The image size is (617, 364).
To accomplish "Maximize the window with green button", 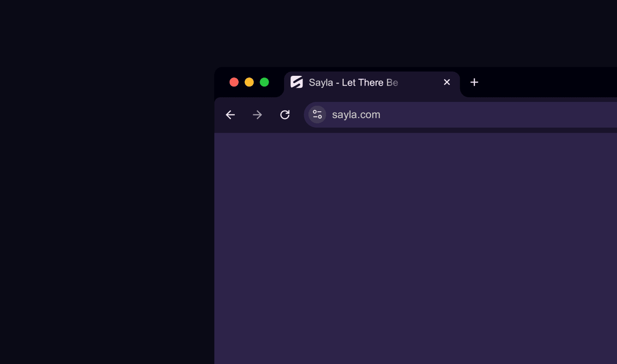I will tap(264, 82).
